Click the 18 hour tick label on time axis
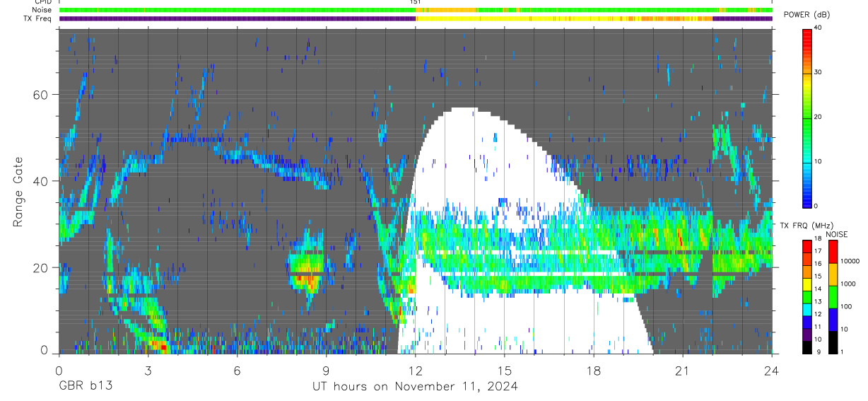 (x=594, y=370)
